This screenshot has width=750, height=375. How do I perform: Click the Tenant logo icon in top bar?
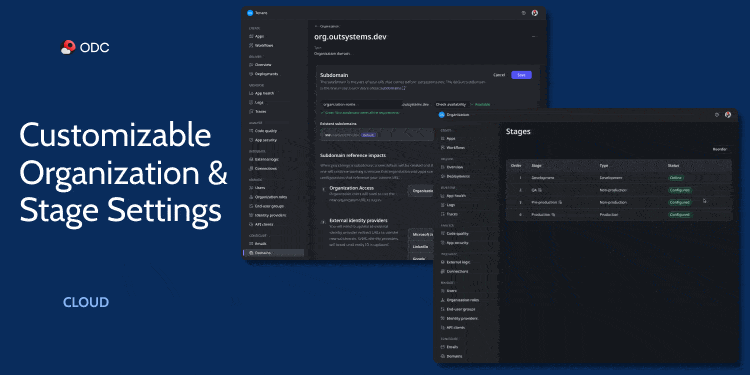(x=250, y=13)
